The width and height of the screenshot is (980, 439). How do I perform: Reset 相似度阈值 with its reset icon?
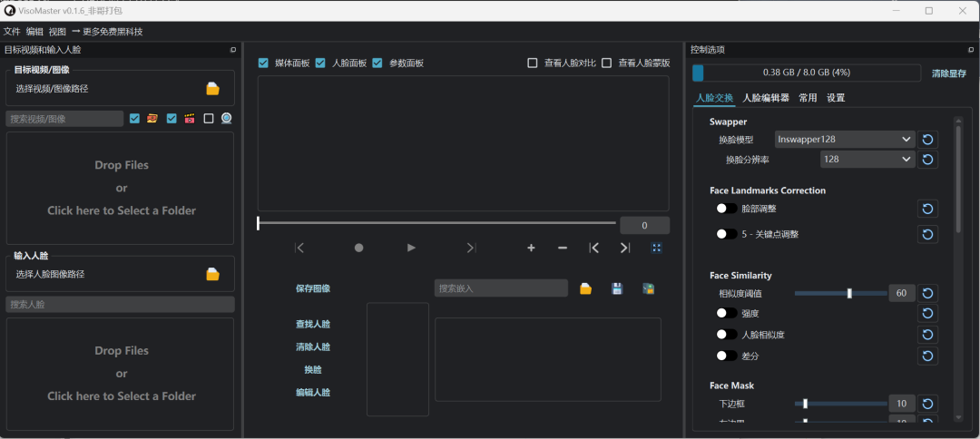(927, 293)
